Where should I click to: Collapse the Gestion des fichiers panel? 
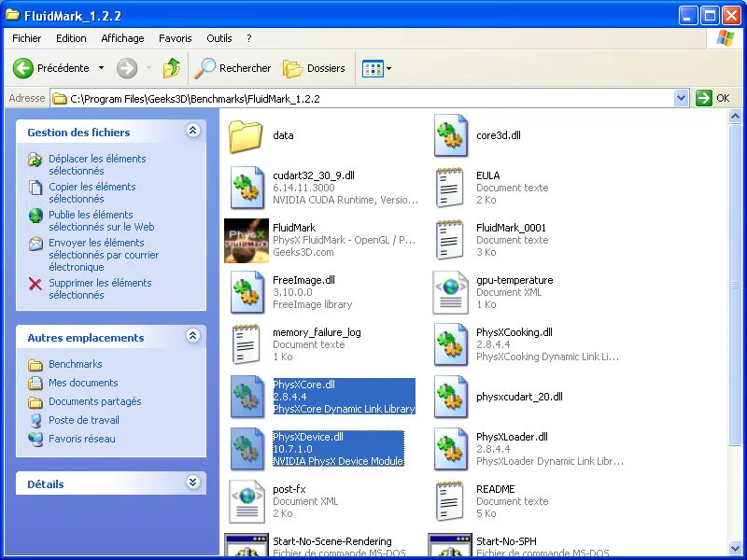[192, 132]
